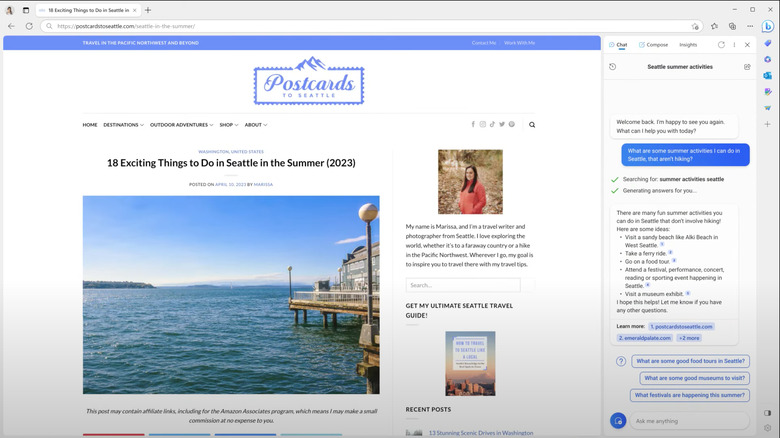Open the site search magnifier icon
This screenshot has width=780, height=438.
tap(532, 125)
